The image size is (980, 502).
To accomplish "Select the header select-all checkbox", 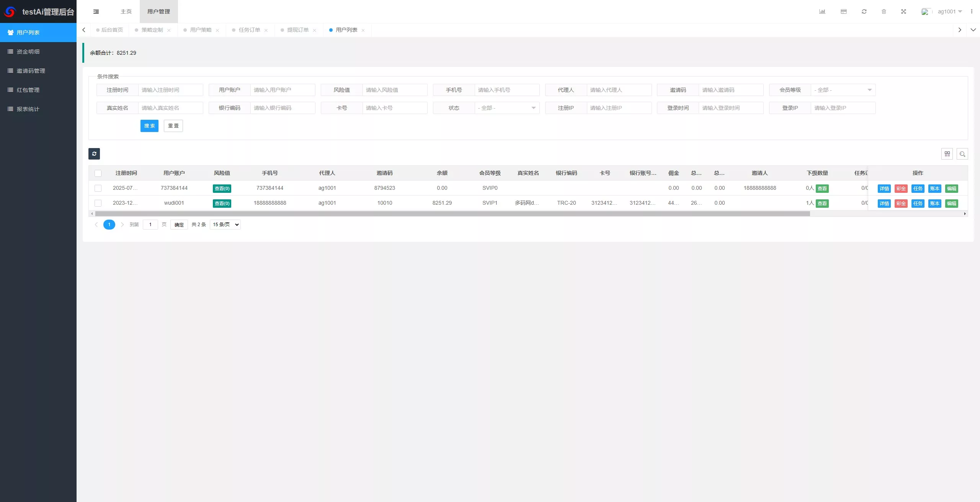I will 98,173.
